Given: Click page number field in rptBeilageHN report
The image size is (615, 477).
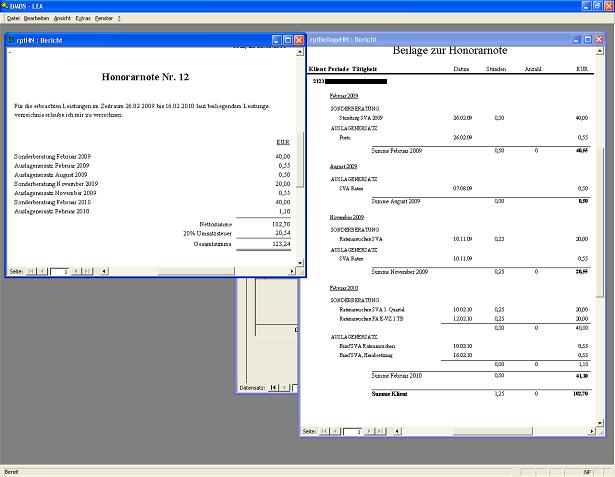Looking at the screenshot, I should [353, 431].
